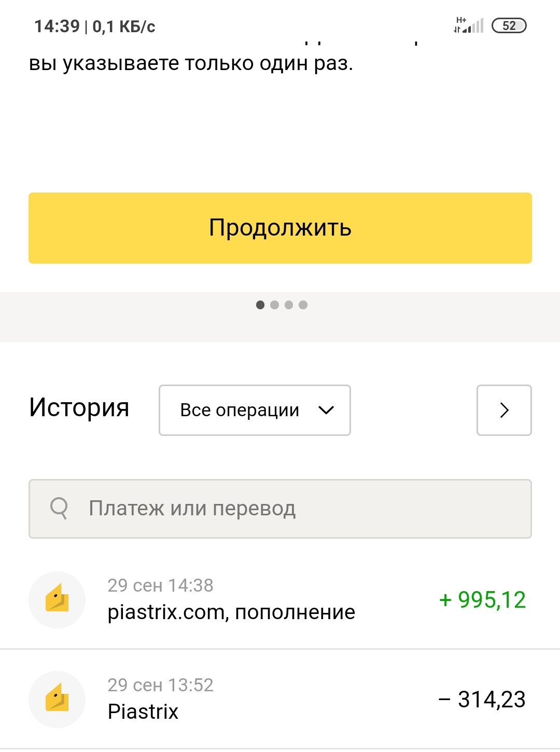Switch to the third carousel page dot
This screenshot has height=752, width=560.
[x=289, y=305]
